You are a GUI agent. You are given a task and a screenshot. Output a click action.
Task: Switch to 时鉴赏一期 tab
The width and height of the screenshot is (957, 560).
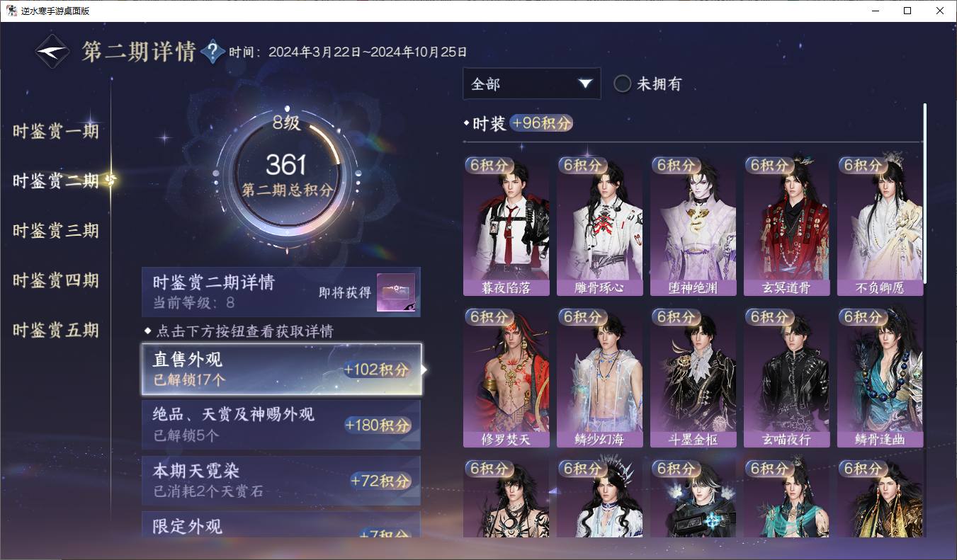click(x=55, y=131)
